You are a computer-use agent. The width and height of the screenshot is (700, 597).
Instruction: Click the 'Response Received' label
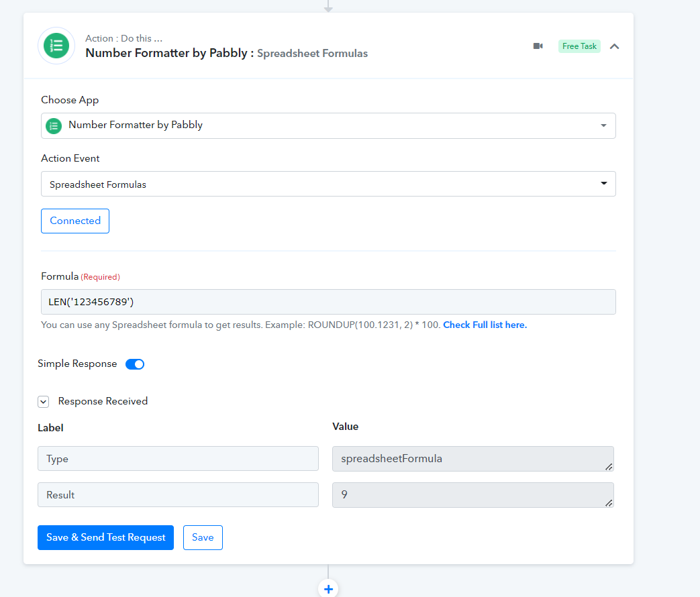point(103,401)
